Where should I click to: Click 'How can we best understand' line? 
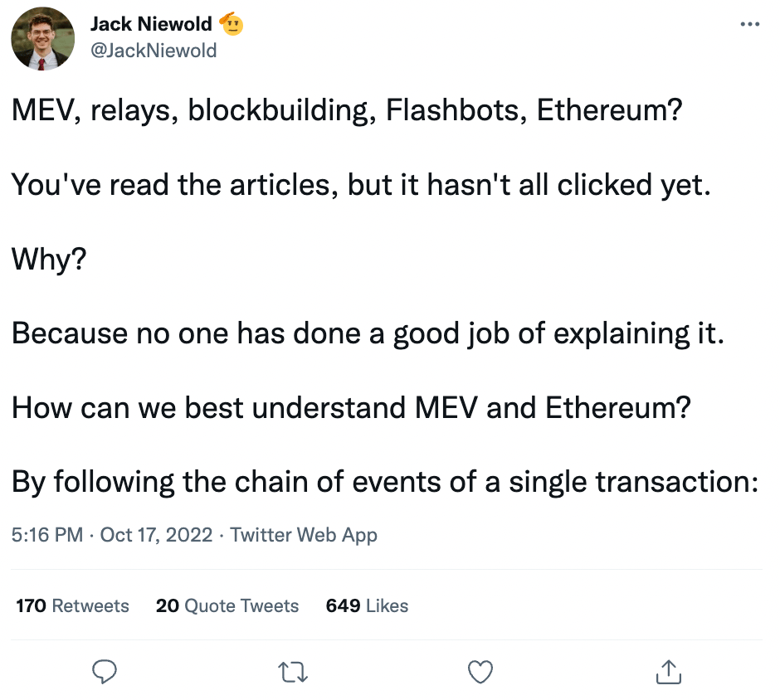351,407
